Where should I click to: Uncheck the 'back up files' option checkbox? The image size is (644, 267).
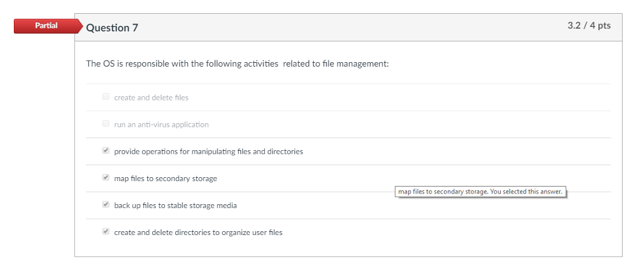106,205
